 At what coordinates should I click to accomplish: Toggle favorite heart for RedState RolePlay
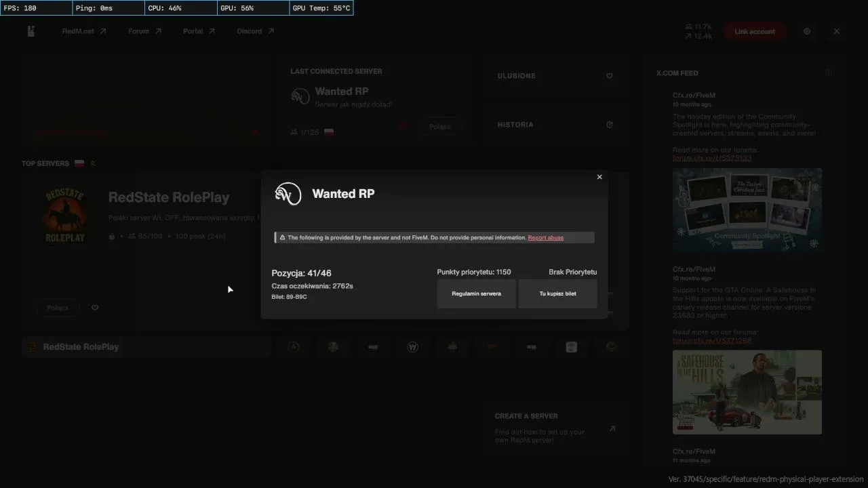(x=95, y=308)
